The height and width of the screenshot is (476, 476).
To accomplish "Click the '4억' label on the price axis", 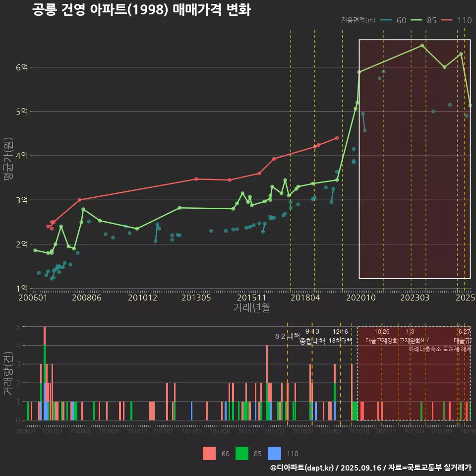I will (22, 156).
